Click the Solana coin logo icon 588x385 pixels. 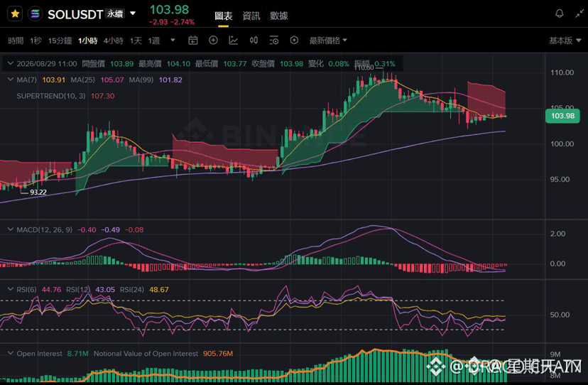click(36, 14)
